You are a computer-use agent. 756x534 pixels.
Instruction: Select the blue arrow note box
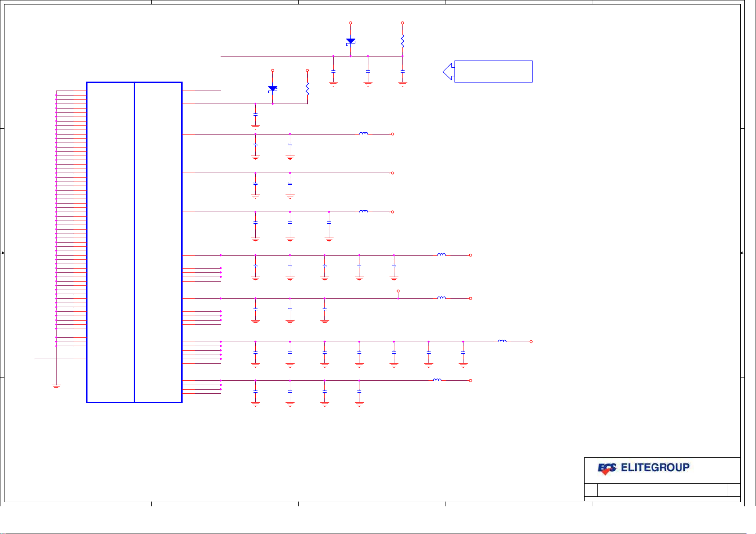488,71
